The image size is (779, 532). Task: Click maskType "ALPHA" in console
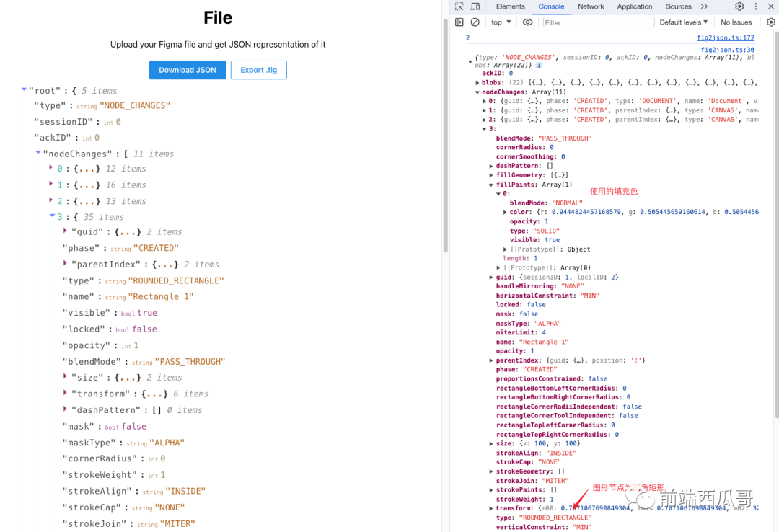[547, 324]
